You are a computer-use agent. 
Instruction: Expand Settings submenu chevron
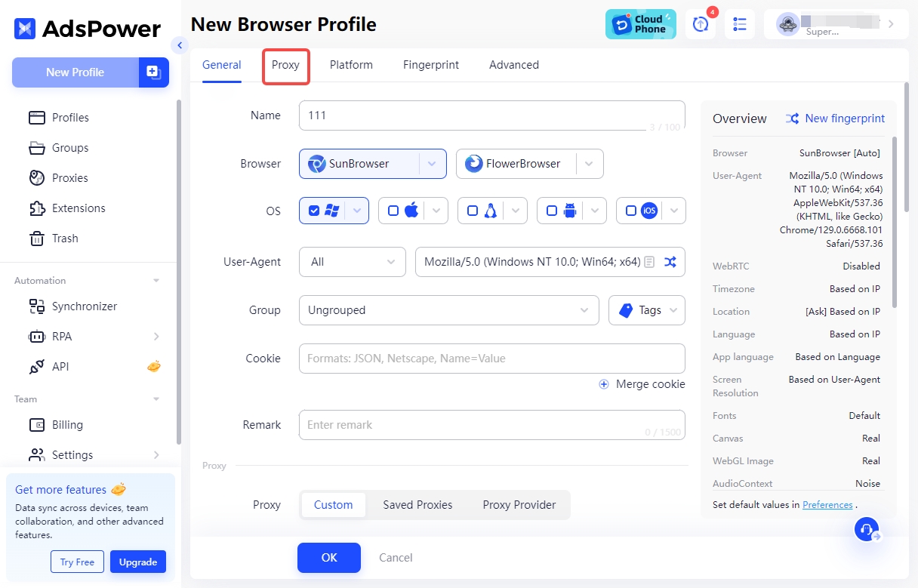point(156,455)
